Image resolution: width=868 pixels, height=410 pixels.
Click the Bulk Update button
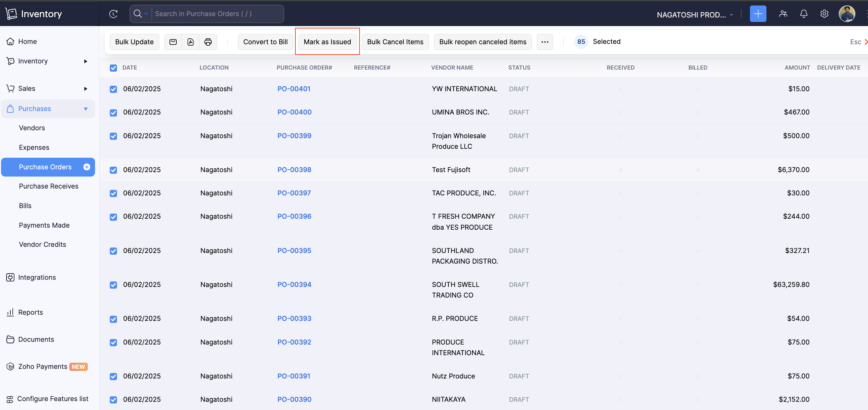click(134, 42)
